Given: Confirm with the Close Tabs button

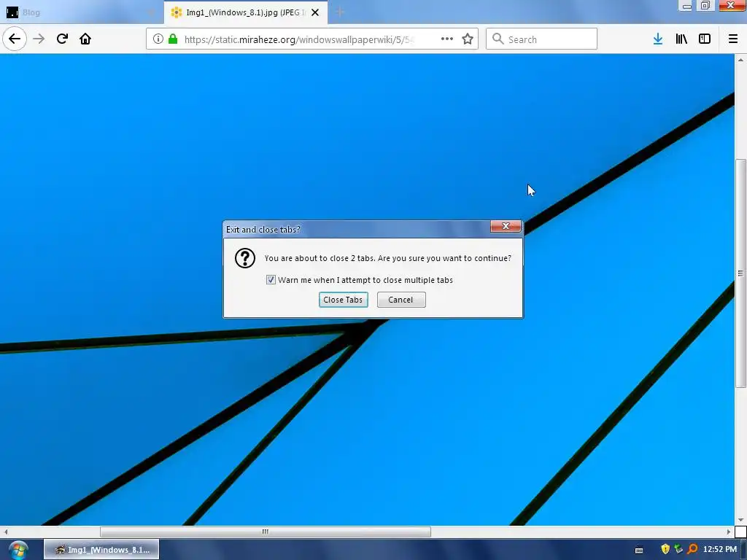Looking at the screenshot, I should [x=343, y=300].
